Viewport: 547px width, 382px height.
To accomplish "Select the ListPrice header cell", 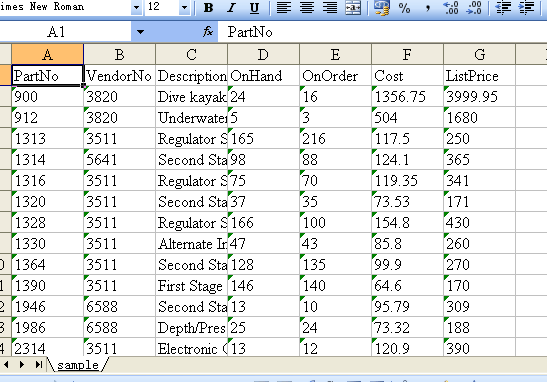I will 479,75.
